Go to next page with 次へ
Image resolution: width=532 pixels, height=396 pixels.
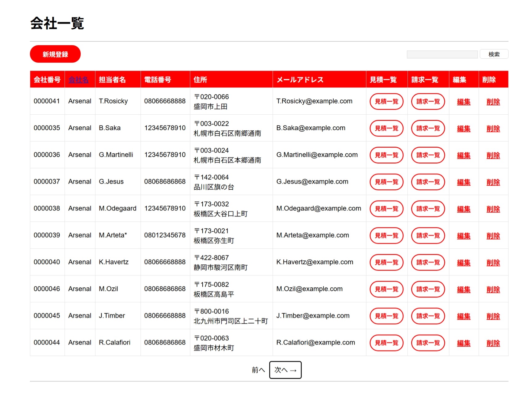[x=285, y=370]
